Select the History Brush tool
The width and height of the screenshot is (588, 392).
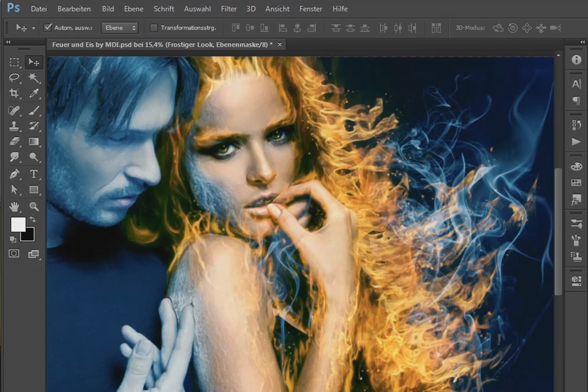(x=34, y=126)
